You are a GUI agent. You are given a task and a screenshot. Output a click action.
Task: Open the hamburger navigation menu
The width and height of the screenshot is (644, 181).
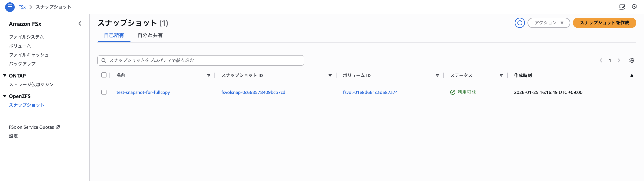tap(10, 7)
